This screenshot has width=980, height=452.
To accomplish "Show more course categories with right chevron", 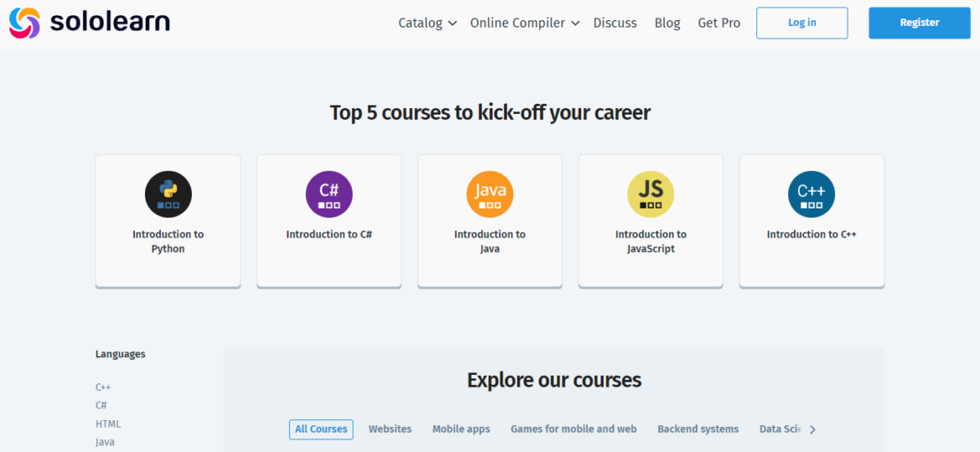I will (812, 429).
